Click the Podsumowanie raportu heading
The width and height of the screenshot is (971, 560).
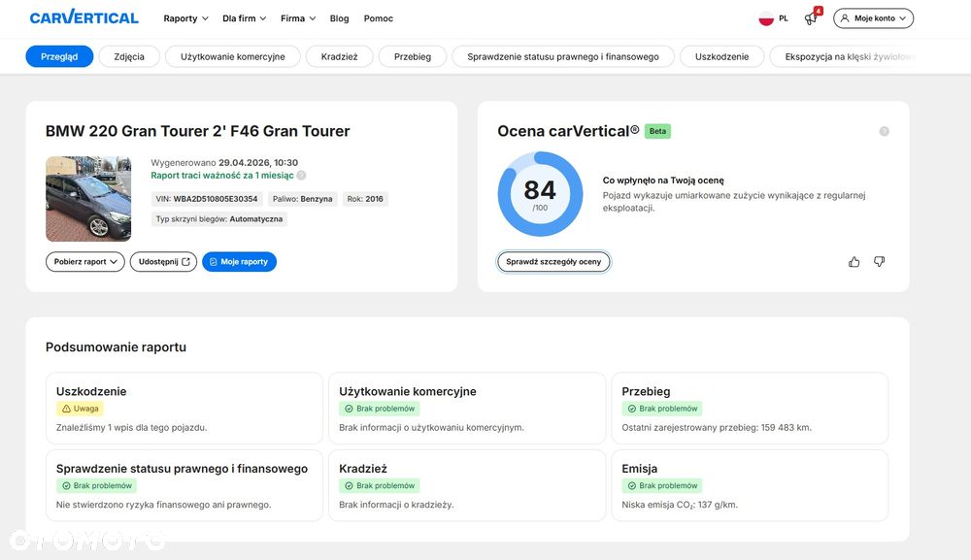[x=116, y=347]
